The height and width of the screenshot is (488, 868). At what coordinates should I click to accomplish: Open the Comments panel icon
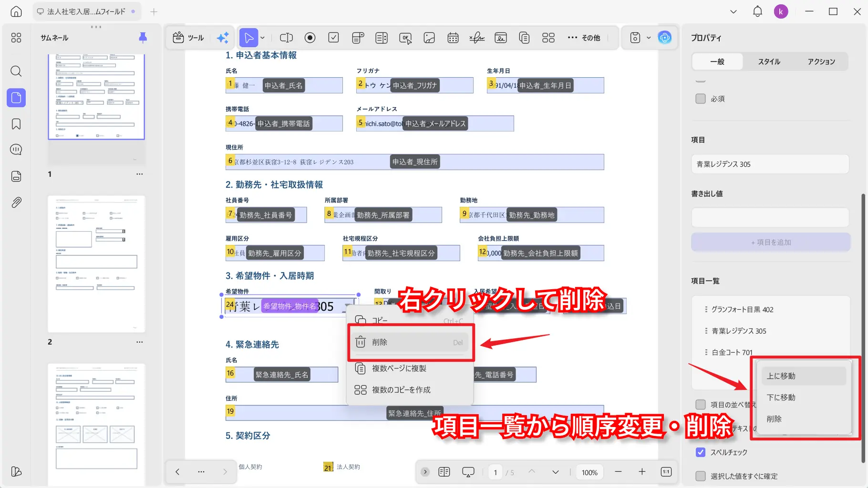16,150
